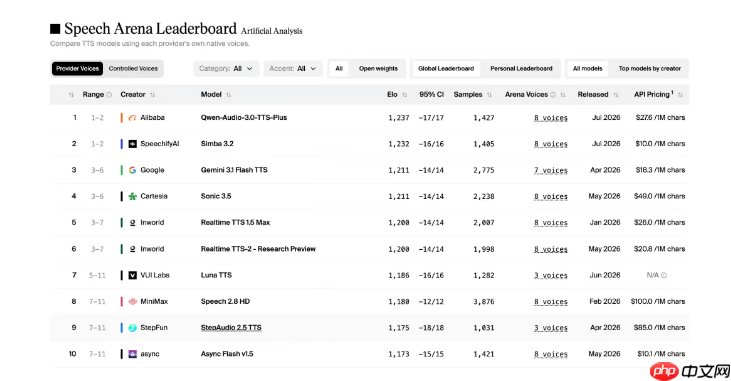731x381 pixels.
Task: Open the Category dropdown
Action: [x=226, y=69]
